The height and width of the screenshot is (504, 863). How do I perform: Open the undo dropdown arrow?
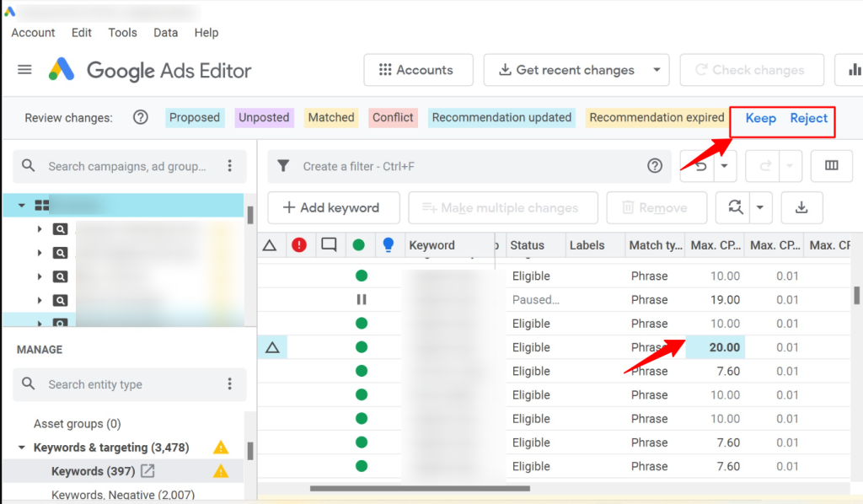[x=724, y=166]
